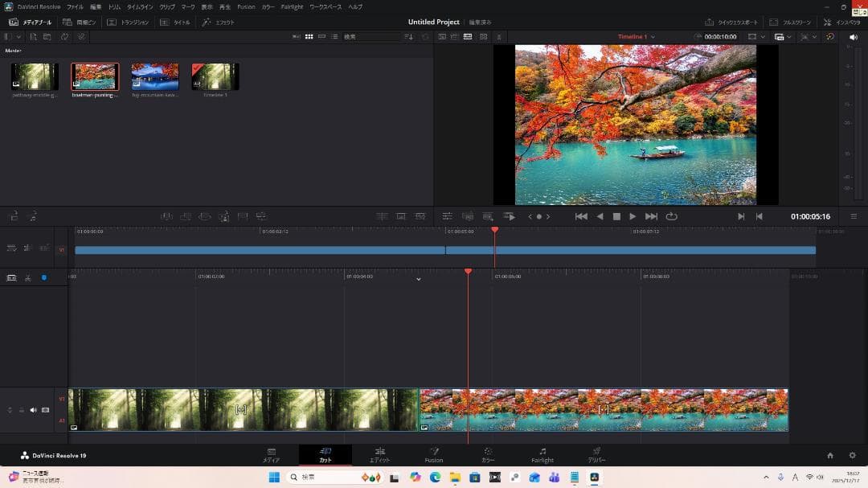The image size is (868, 488).
Task: Switch to the エディット (Edit) page tab
Action: point(379,455)
